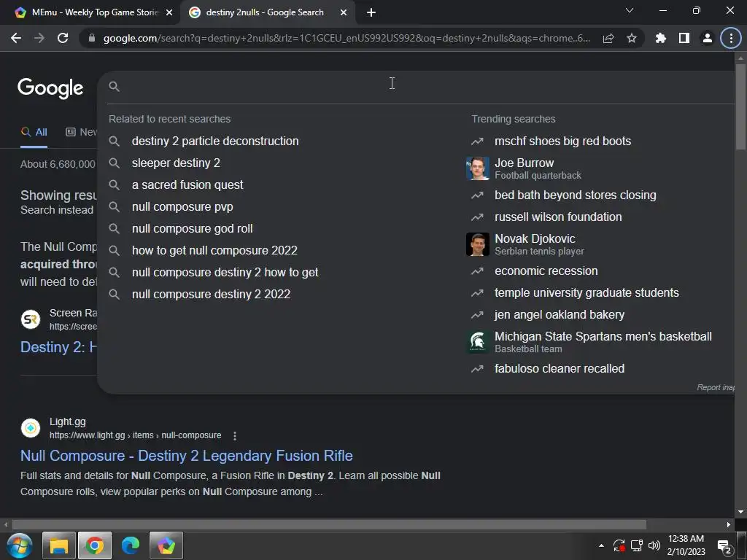Show hidden system tray icons

click(x=601, y=545)
